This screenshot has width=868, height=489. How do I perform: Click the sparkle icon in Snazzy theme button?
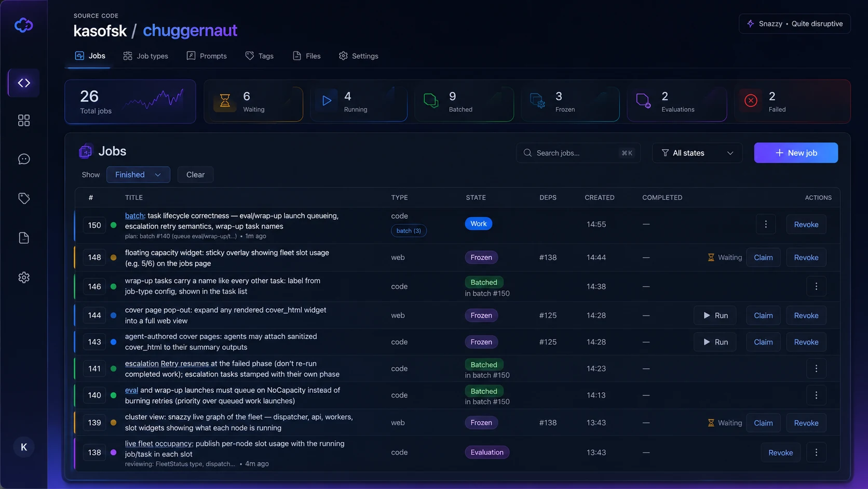click(751, 24)
